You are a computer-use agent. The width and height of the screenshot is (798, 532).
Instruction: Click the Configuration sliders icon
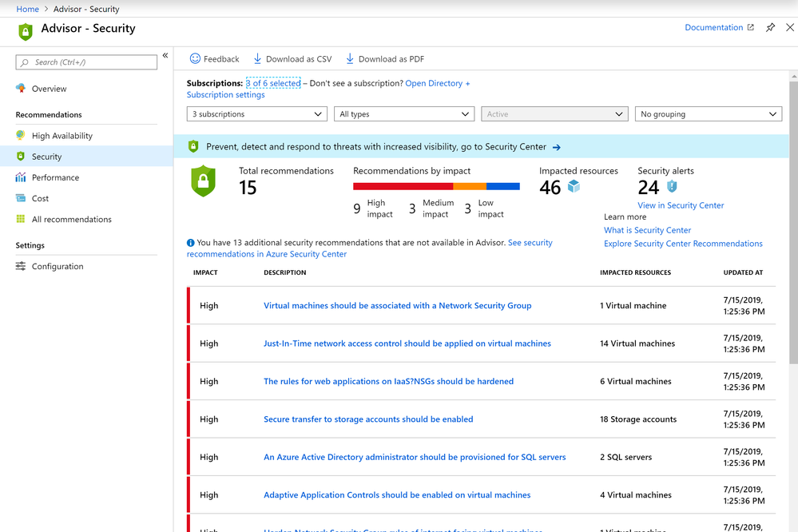20,266
